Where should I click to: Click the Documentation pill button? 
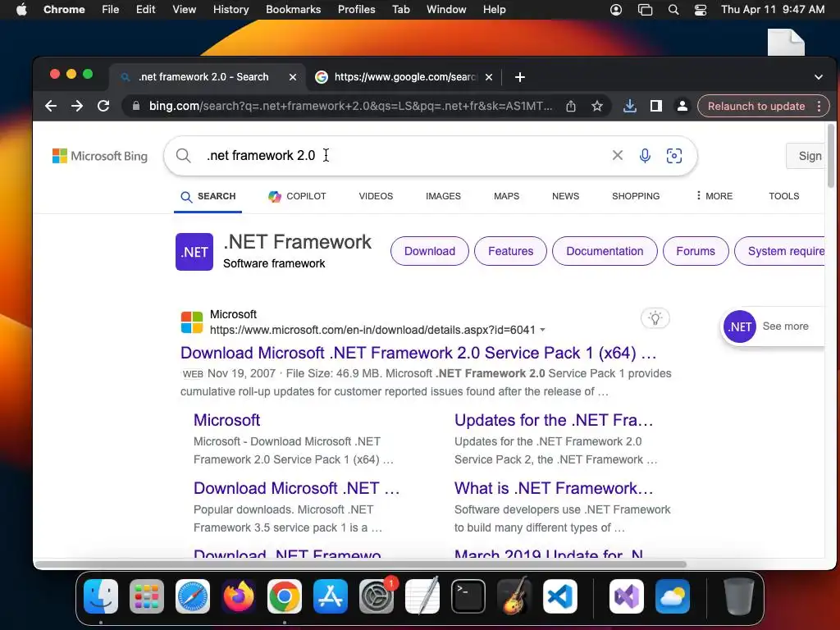point(605,251)
